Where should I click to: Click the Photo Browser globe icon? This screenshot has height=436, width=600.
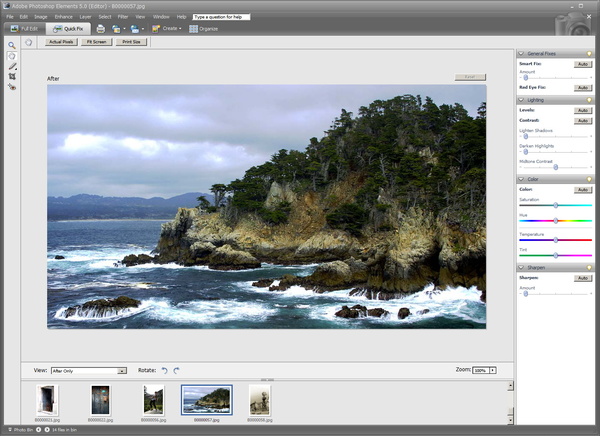click(116, 29)
